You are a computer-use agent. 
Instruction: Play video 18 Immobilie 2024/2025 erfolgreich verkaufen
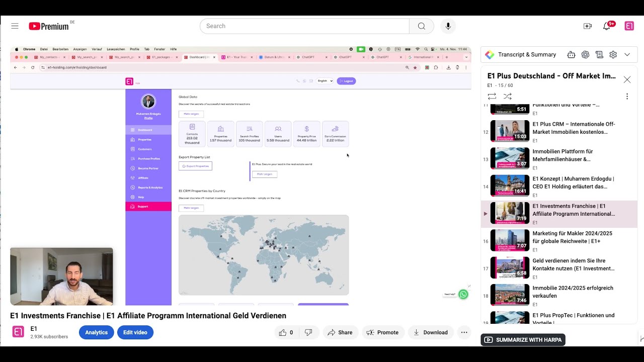(558, 295)
